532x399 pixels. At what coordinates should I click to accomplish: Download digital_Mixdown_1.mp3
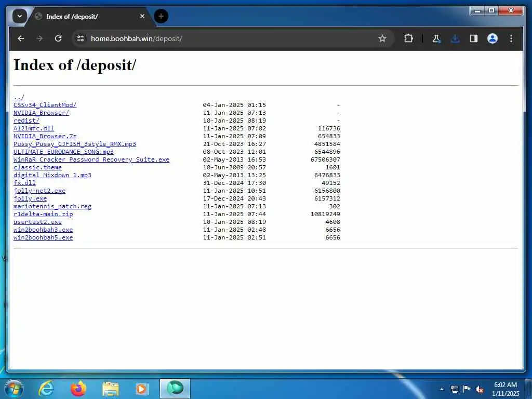coord(52,176)
